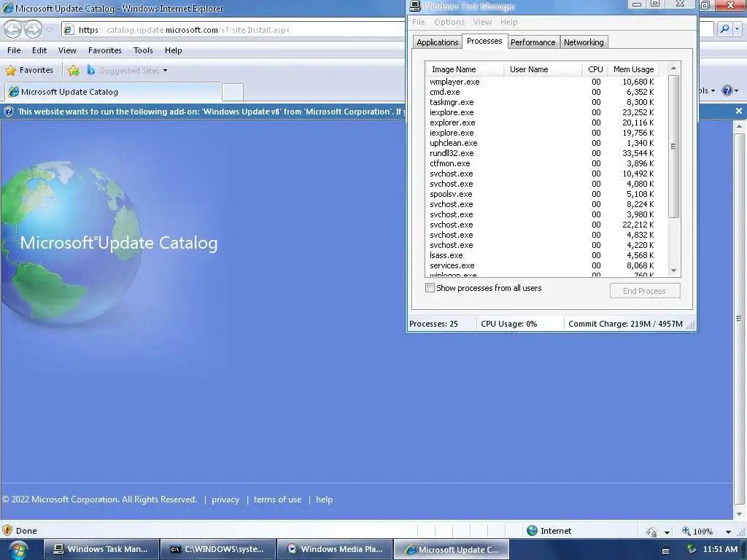Sort processes by Mem Usage column
The height and width of the screenshot is (560, 747).
tap(634, 69)
